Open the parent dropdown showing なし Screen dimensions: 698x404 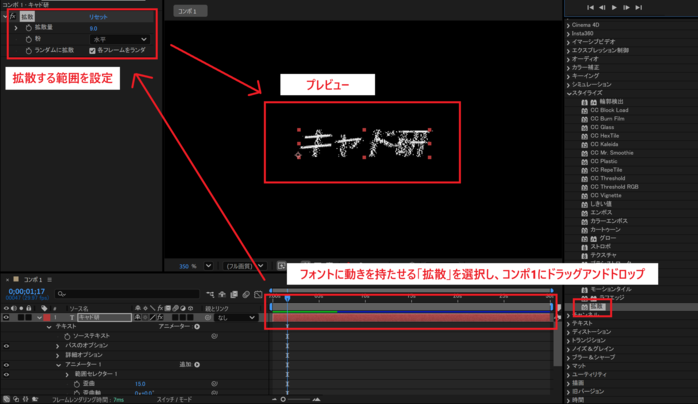pos(236,318)
